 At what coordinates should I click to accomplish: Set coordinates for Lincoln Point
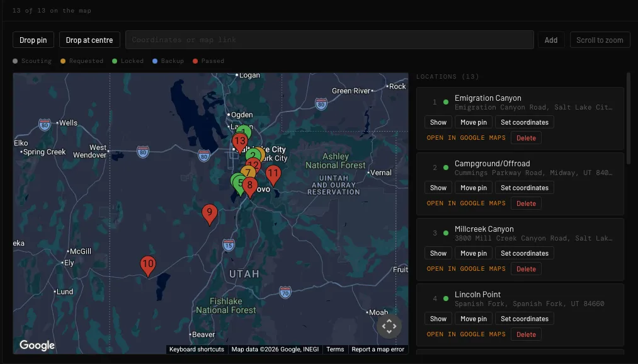click(x=525, y=319)
